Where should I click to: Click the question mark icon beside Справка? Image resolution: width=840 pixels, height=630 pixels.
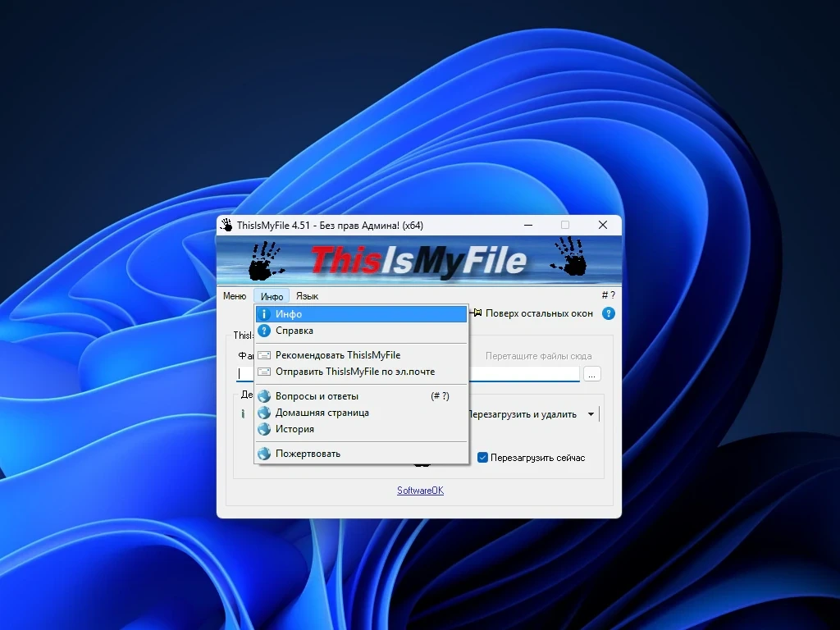click(263, 331)
